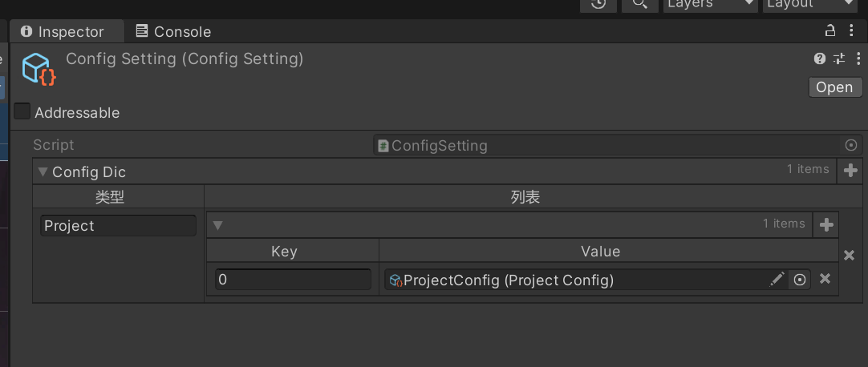Select the Inspector tab

[x=62, y=31]
